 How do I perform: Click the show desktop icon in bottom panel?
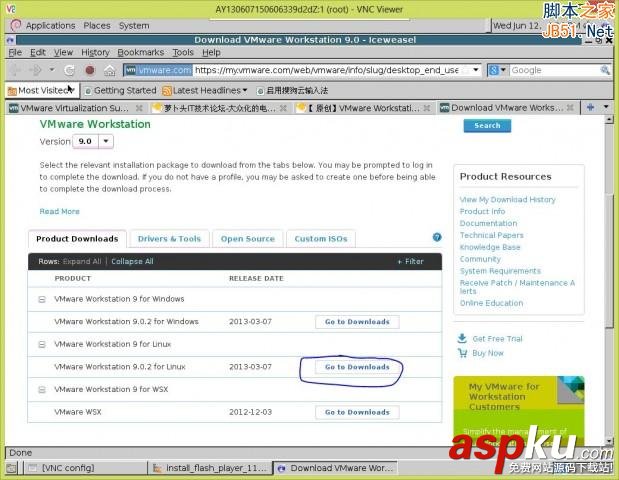11,468
